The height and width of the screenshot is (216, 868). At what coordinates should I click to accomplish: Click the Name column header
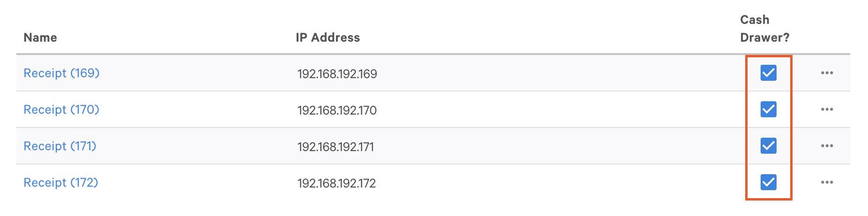click(40, 38)
